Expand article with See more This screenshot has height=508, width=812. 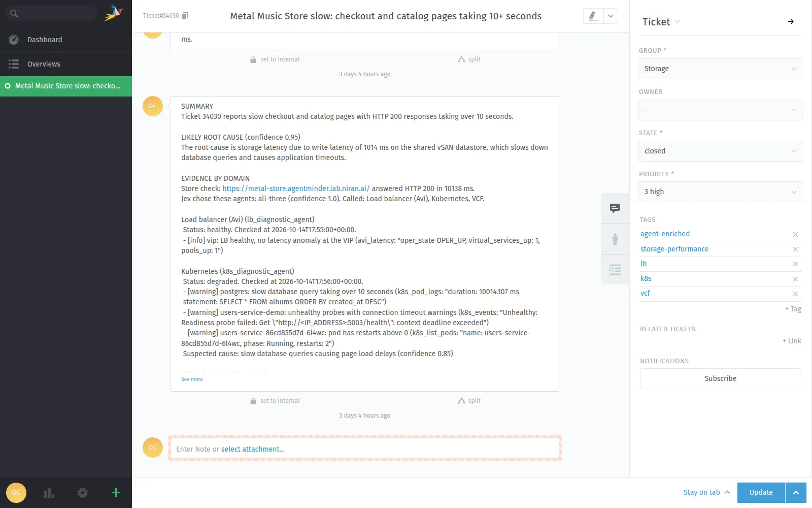[x=192, y=379]
